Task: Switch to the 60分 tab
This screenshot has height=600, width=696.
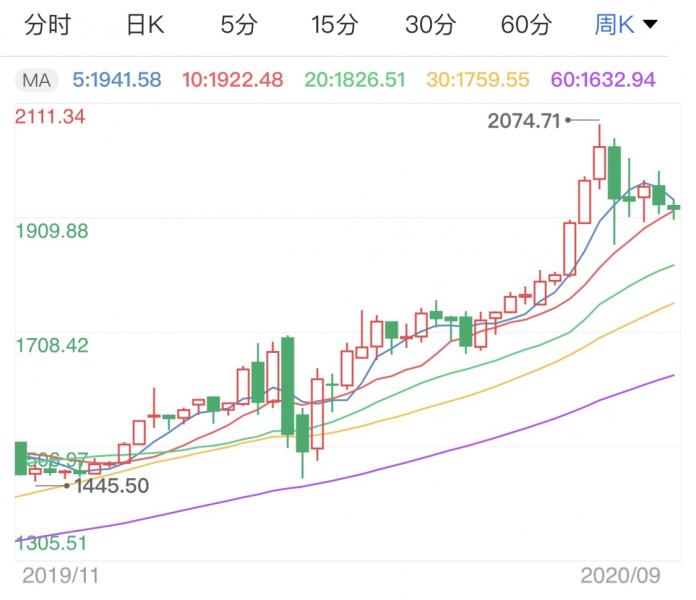Action: point(526,26)
